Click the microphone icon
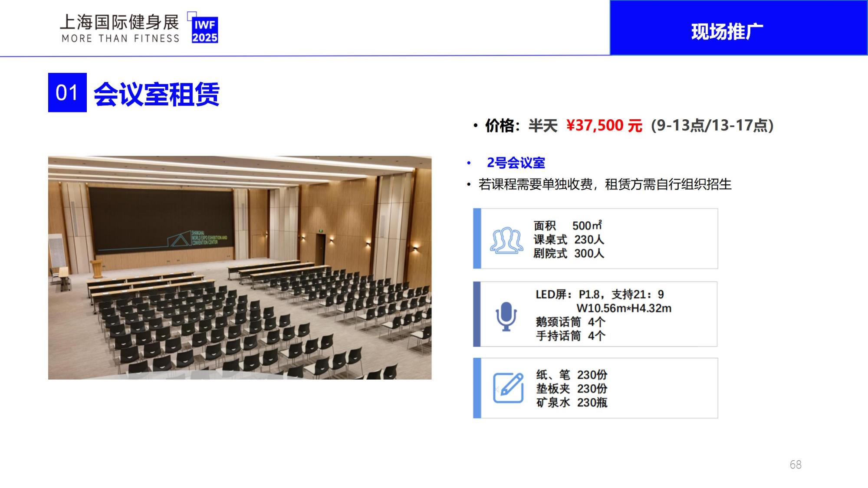868x488 pixels. [506, 316]
